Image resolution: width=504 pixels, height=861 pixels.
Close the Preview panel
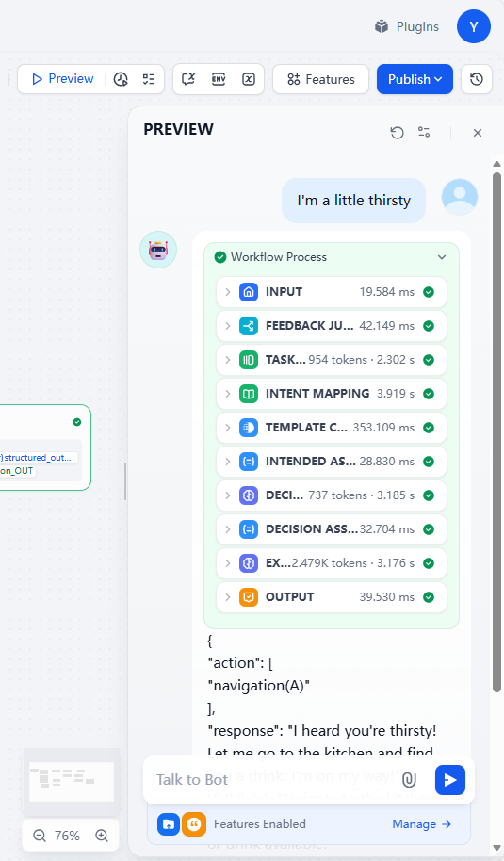pos(478,132)
